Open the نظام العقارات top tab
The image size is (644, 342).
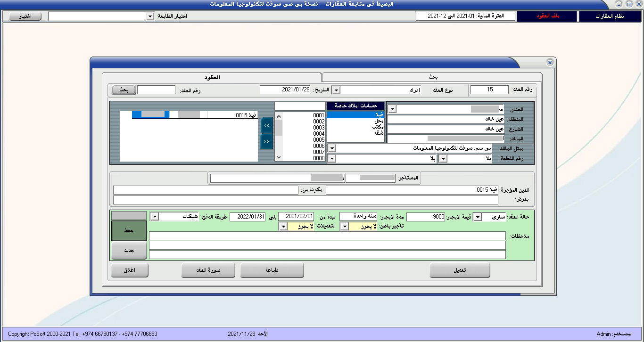611,16
